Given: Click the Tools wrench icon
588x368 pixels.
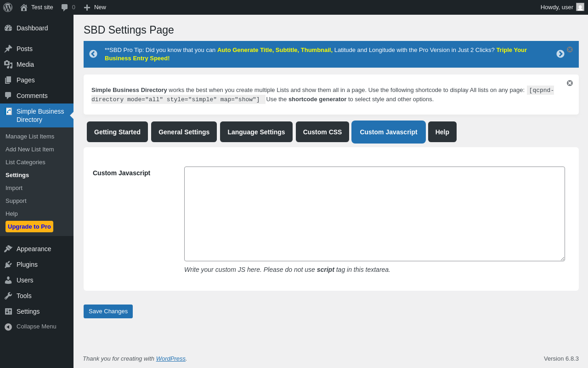Looking at the screenshot, I should 8,296.
